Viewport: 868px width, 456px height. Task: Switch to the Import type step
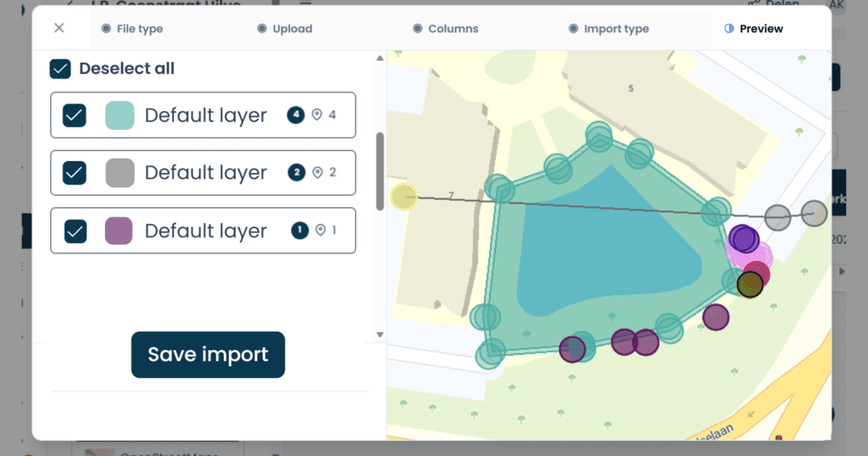tap(609, 29)
